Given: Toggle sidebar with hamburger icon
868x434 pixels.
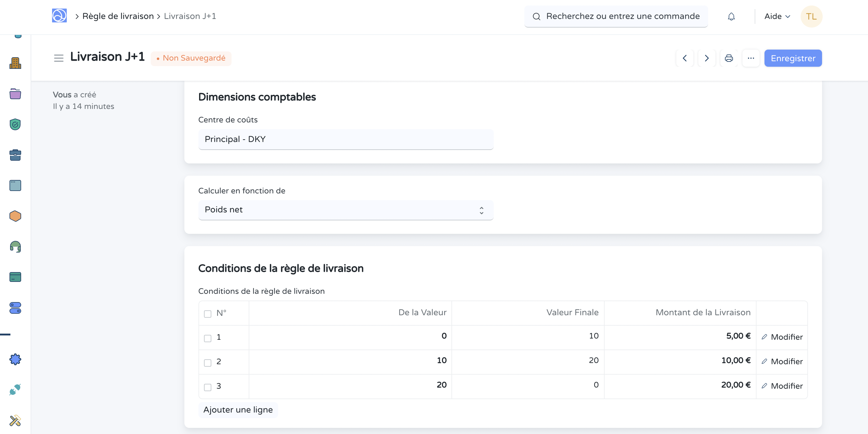Looking at the screenshot, I should (58, 58).
